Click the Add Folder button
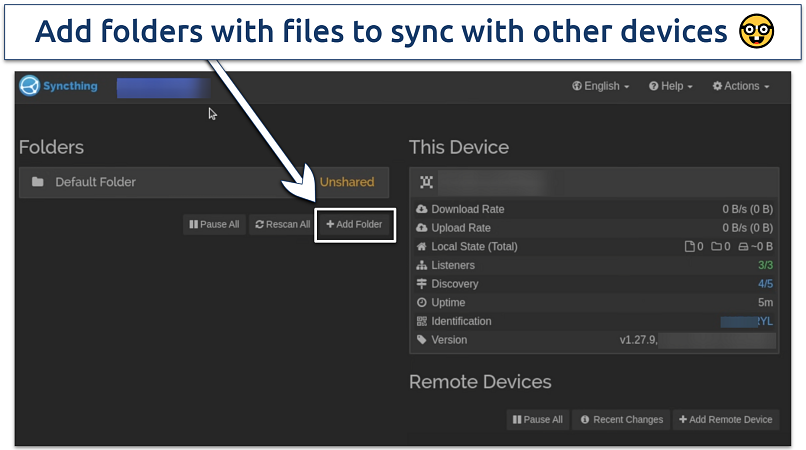Viewport: 806px width, 450px height. (x=355, y=225)
